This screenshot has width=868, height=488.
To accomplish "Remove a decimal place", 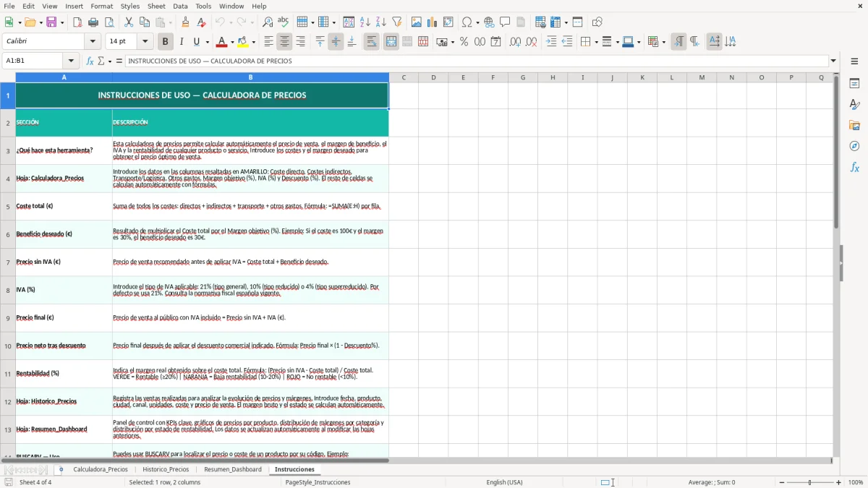I will tap(532, 42).
